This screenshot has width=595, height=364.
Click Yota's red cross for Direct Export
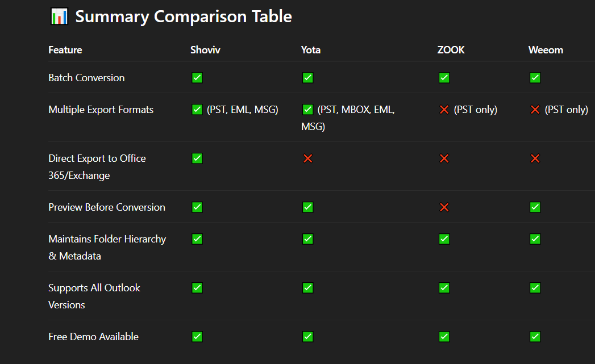pyautogui.click(x=308, y=158)
